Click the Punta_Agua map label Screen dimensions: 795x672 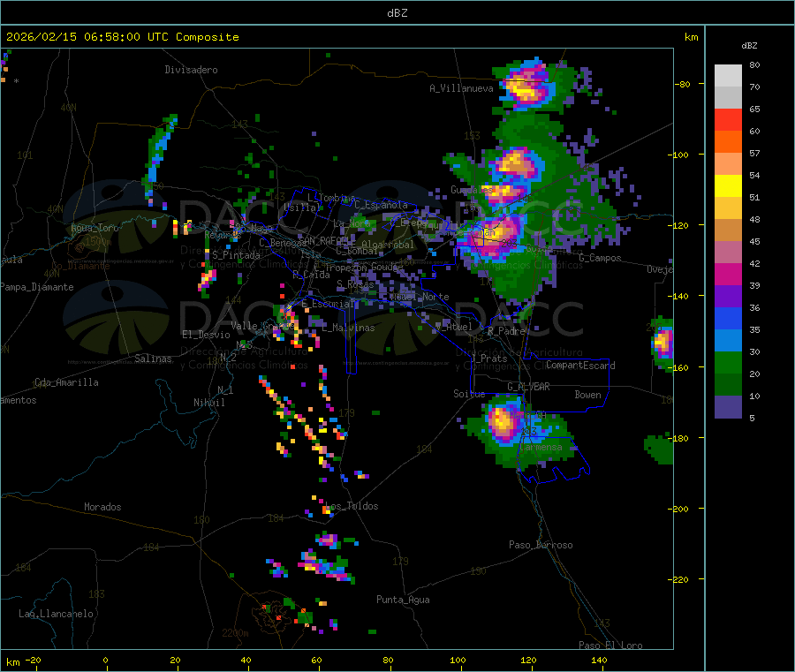(x=403, y=600)
